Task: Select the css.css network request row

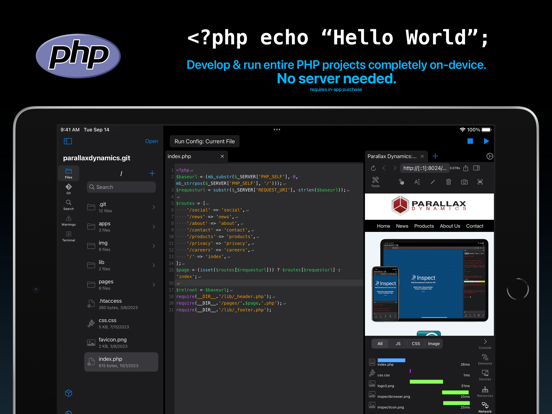Action: click(420, 373)
